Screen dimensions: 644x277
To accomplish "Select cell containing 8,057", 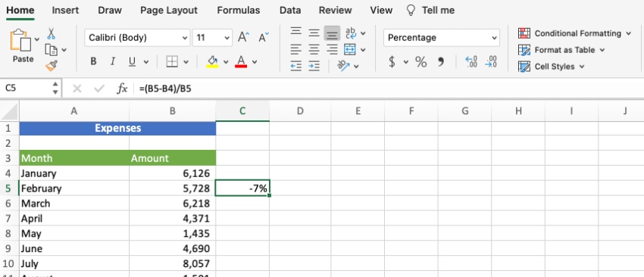I will coord(173,263).
